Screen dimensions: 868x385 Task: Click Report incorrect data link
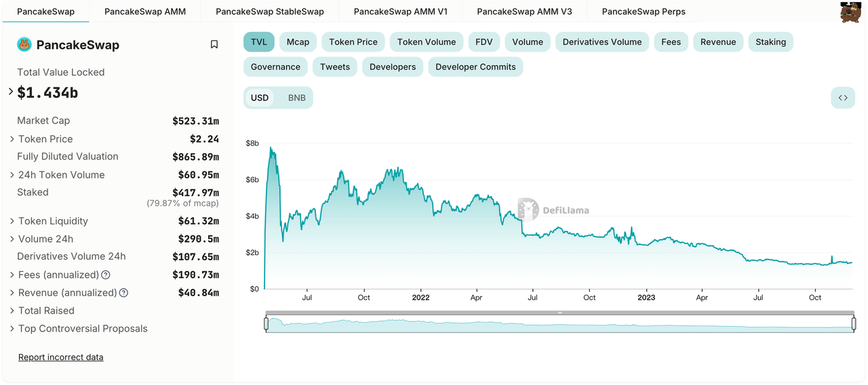pyautogui.click(x=61, y=357)
